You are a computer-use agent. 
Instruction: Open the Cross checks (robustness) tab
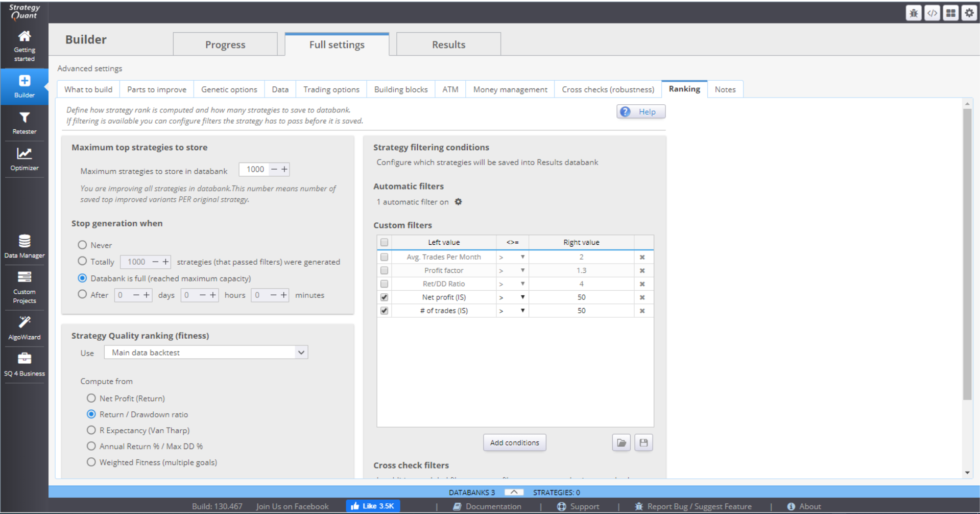[608, 89]
